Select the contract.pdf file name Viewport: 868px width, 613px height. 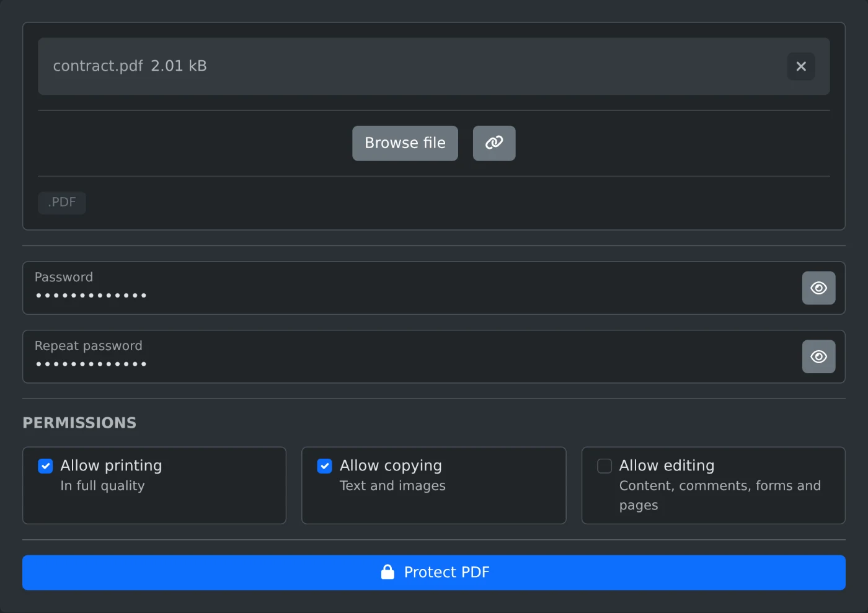pyautogui.click(x=98, y=66)
